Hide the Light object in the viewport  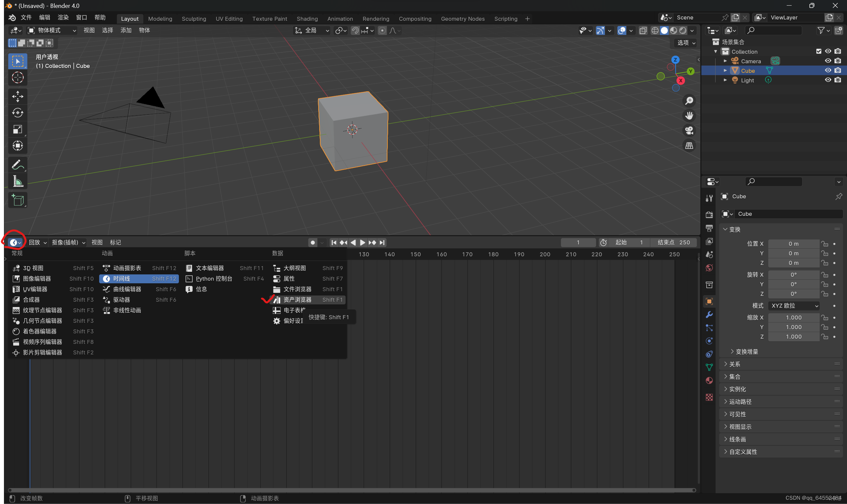[x=828, y=80]
